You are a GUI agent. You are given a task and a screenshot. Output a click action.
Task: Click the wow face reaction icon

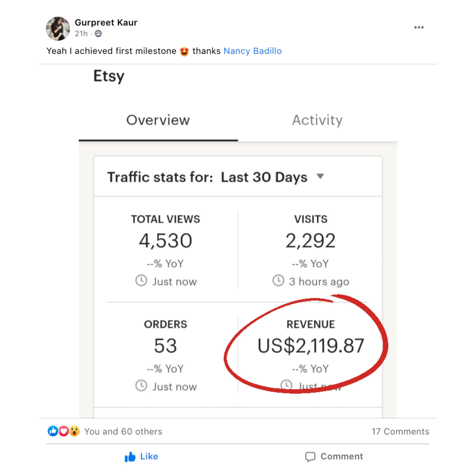pos(74,431)
